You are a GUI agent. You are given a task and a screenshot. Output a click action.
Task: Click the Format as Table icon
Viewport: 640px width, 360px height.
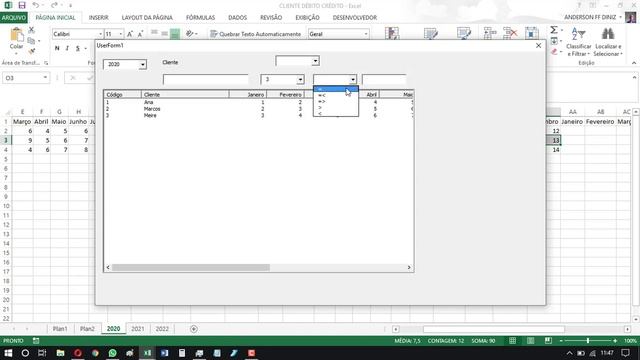point(431,33)
